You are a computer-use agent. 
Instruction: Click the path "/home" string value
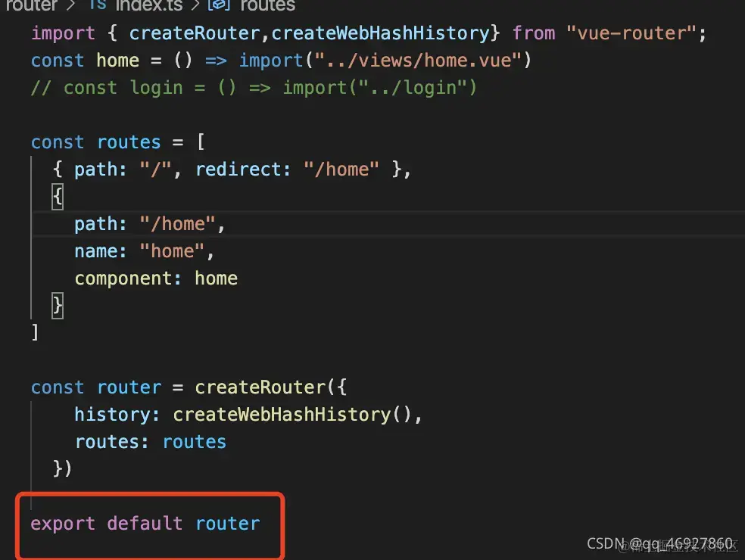(178, 224)
